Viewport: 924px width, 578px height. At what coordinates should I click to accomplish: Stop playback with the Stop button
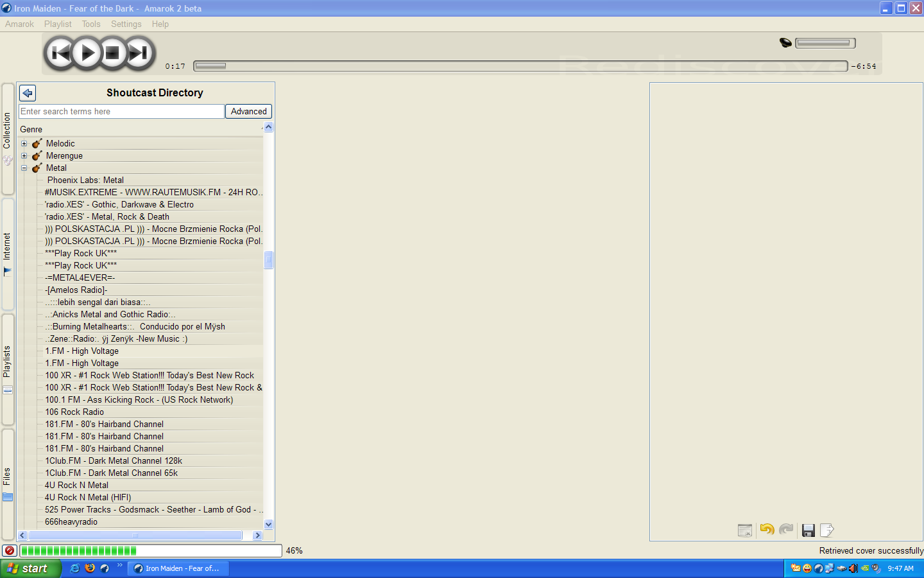(112, 53)
